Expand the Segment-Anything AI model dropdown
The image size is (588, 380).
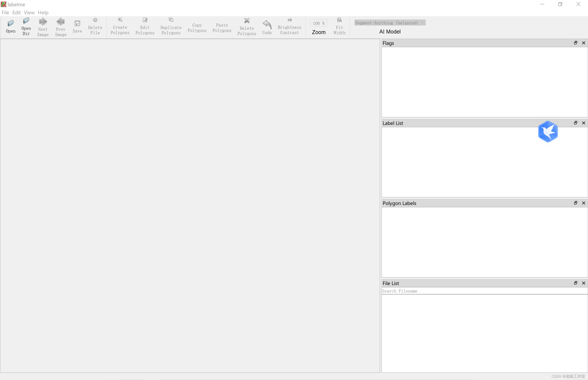click(390, 23)
